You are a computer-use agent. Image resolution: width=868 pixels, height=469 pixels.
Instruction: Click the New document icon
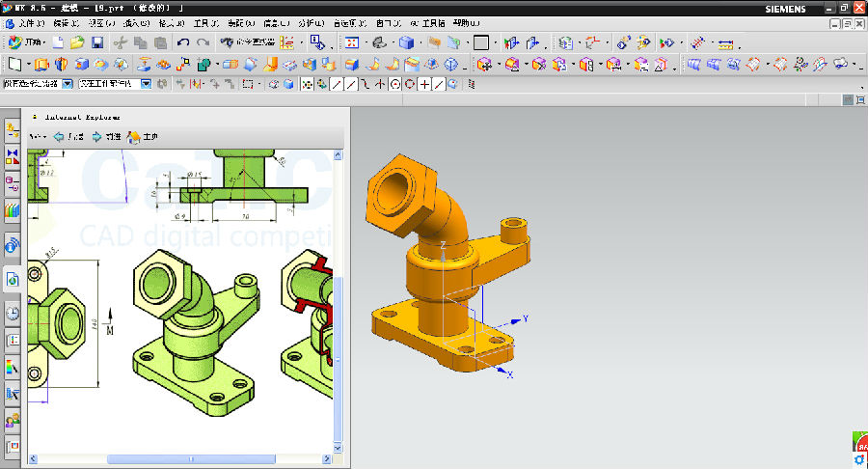(58, 42)
